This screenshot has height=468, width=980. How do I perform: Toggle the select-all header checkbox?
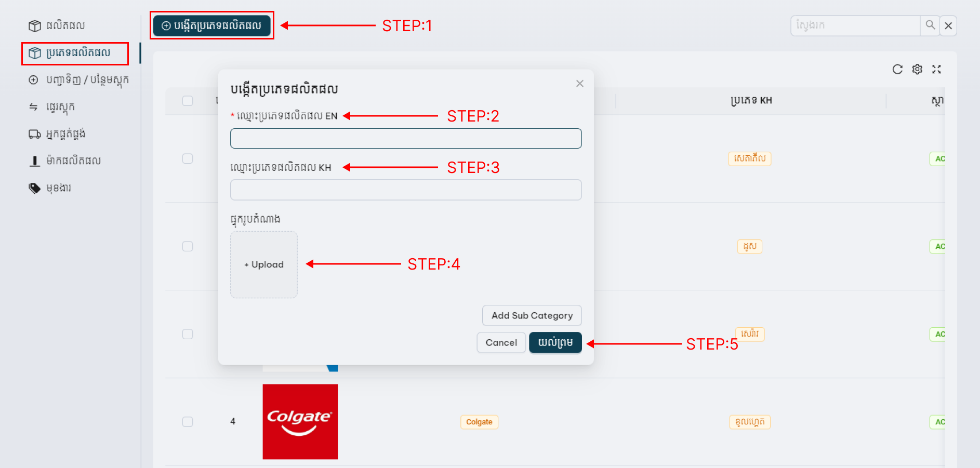pyautogui.click(x=188, y=101)
